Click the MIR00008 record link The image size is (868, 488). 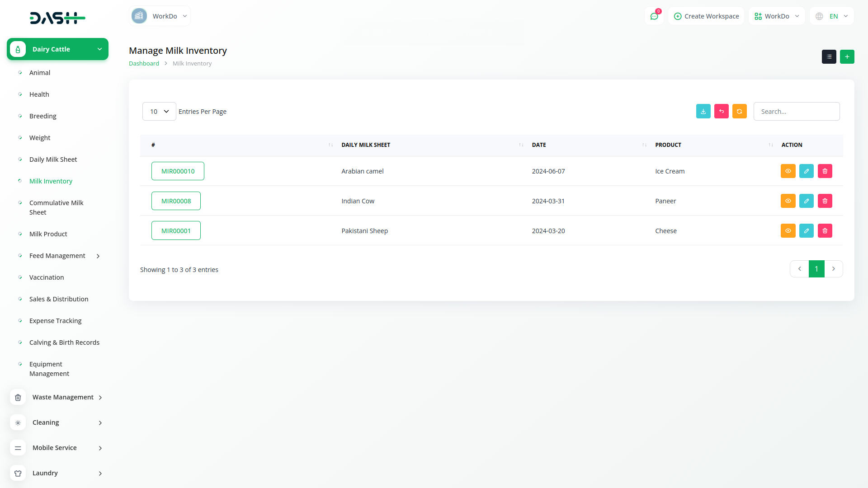coord(176,201)
